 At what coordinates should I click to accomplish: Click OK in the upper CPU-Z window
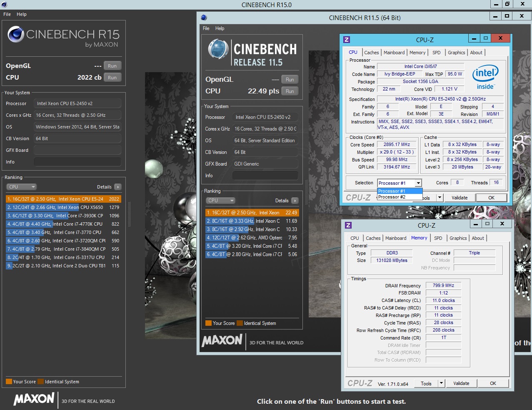click(492, 198)
